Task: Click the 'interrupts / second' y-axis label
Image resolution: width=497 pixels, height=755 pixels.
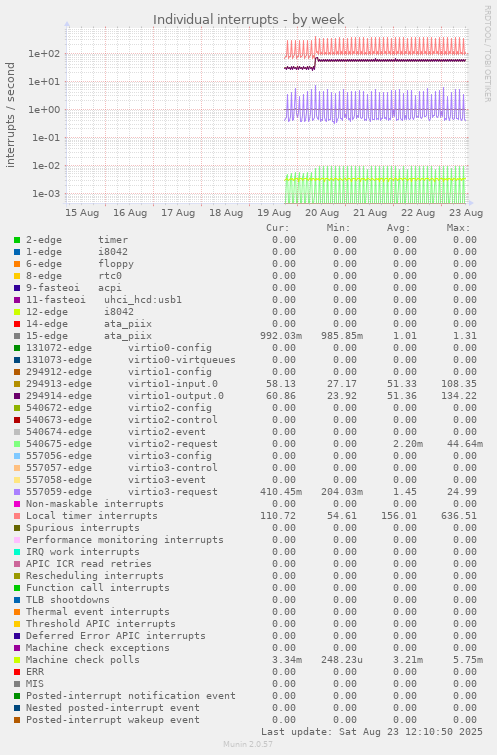Action: (x=10, y=115)
